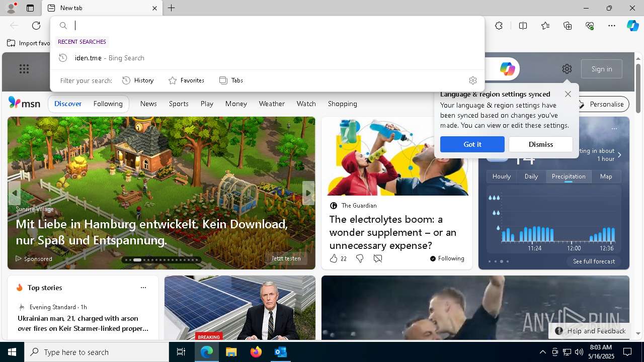Click the msn logo
Viewport: 644px width, 362px height.
[24, 103]
